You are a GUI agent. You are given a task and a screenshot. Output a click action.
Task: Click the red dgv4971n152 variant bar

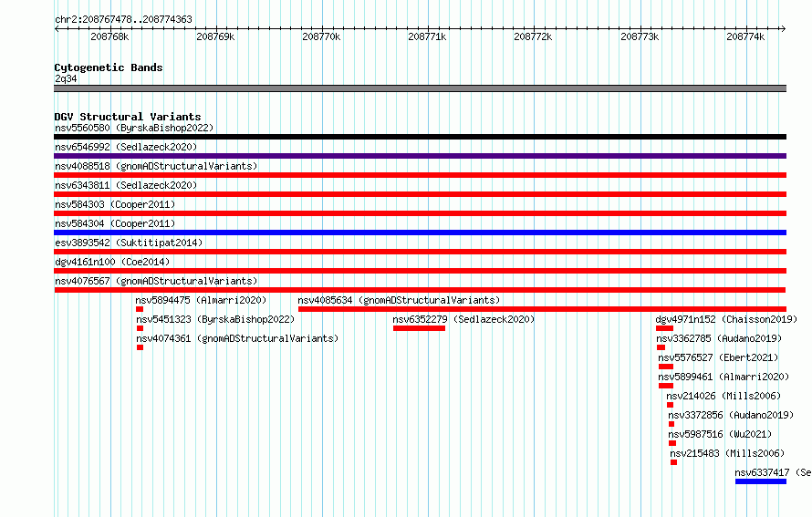[x=664, y=328]
